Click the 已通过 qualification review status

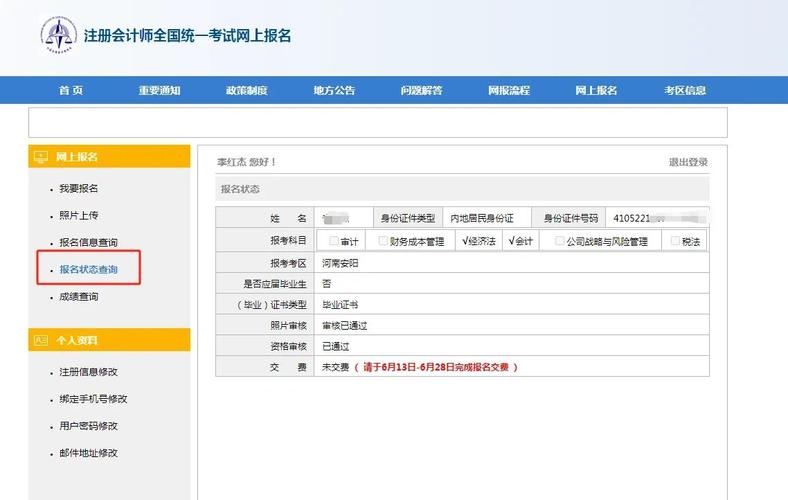336,347
